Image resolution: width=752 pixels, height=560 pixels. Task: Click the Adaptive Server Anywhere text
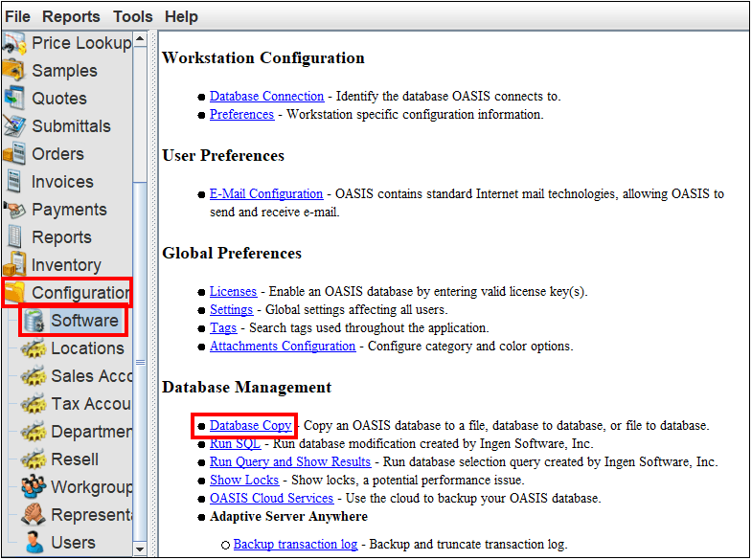coord(288,517)
